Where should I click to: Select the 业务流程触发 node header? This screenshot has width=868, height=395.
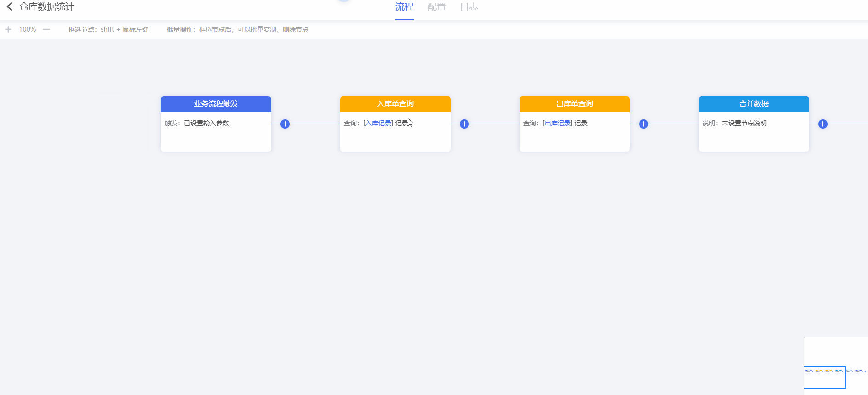tap(216, 104)
